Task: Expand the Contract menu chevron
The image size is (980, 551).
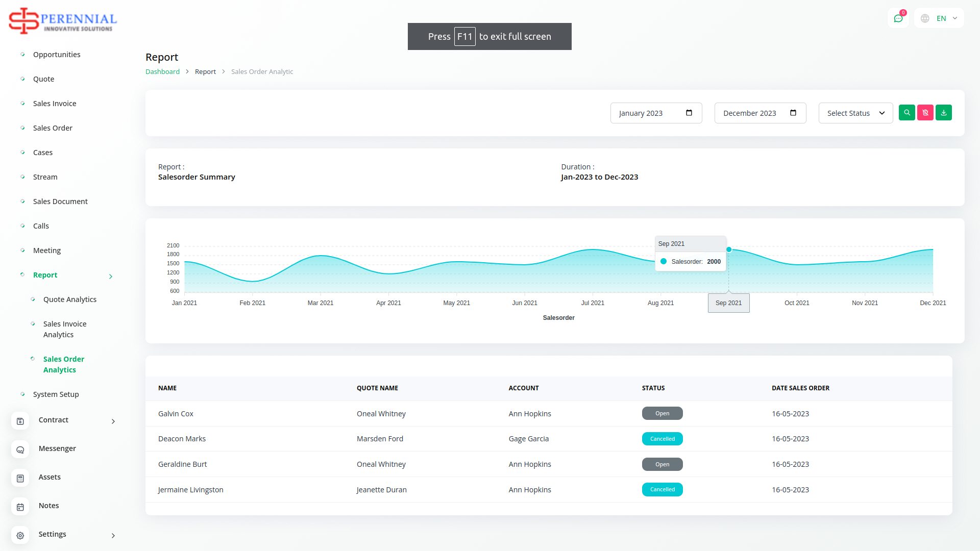Action: [113, 421]
